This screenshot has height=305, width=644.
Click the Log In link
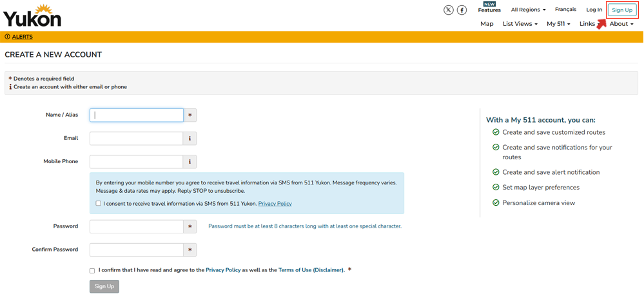594,10
